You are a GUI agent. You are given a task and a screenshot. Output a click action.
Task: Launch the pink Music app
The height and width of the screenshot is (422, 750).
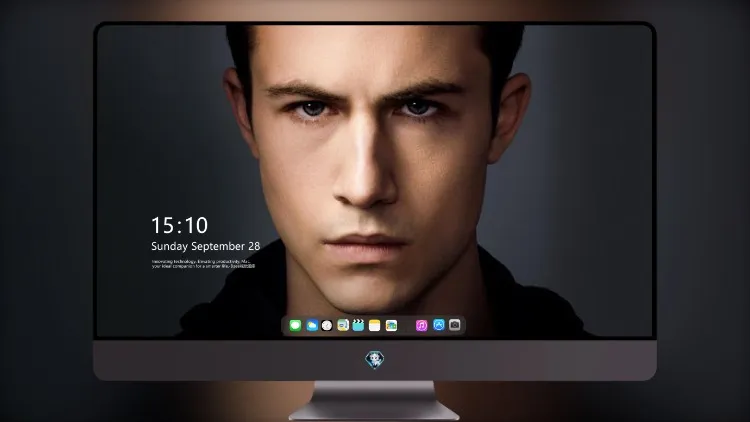421,325
